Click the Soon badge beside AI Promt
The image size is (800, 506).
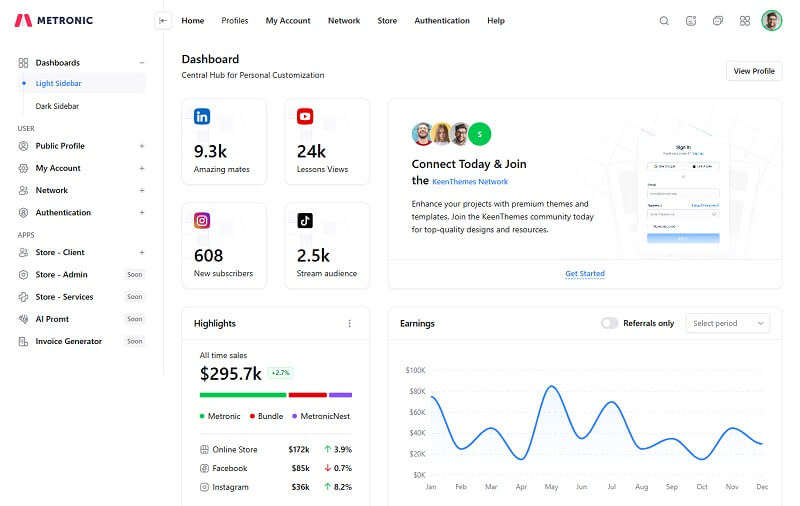point(135,319)
